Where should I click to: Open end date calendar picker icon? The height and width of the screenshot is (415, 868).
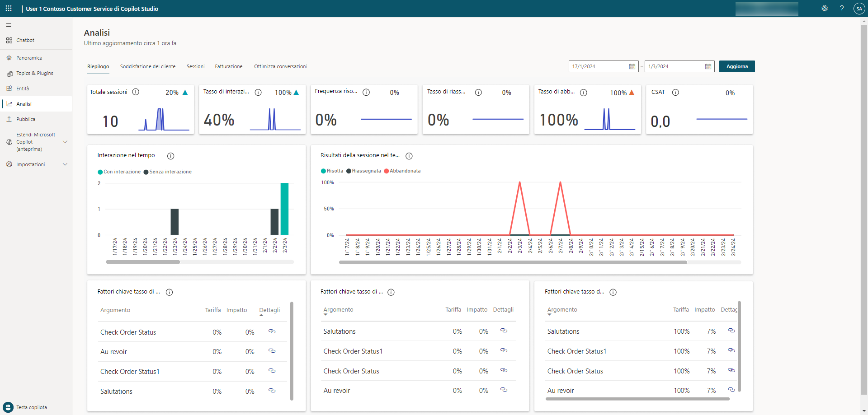[708, 66]
